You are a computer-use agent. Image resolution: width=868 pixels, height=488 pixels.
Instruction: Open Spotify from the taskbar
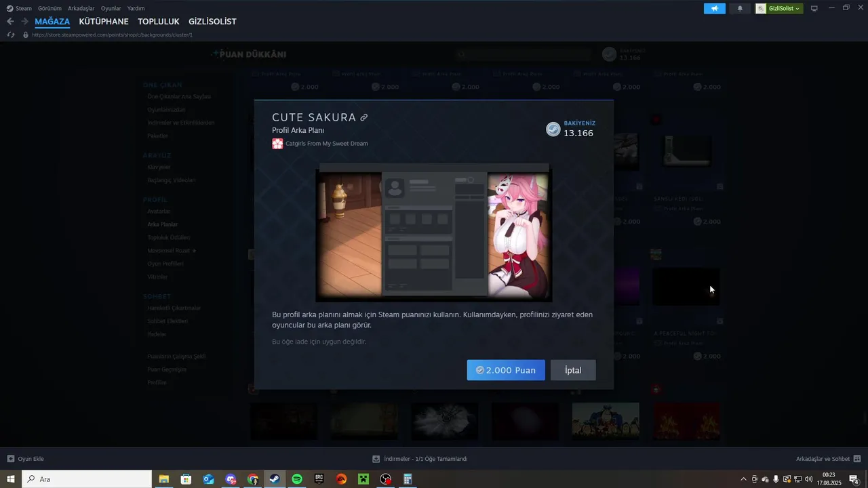pyautogui.click(x=297, y=479)
